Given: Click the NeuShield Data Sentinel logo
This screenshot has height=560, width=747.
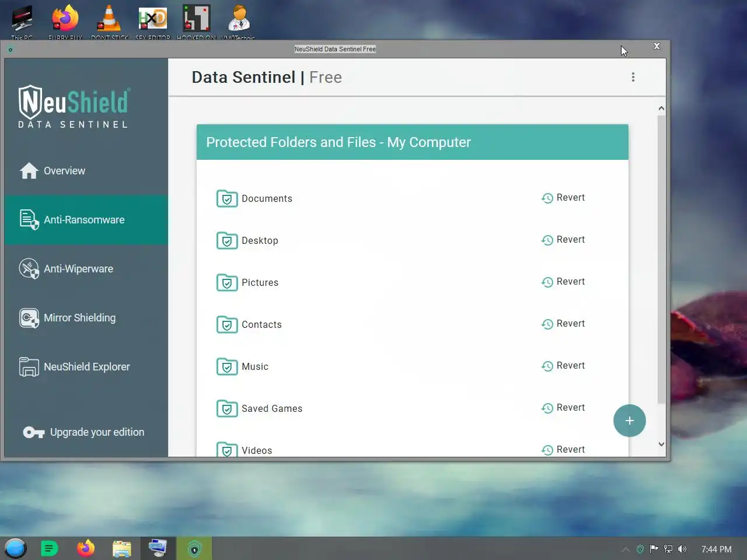Looking at the screenshot, I should pos(74,107).
